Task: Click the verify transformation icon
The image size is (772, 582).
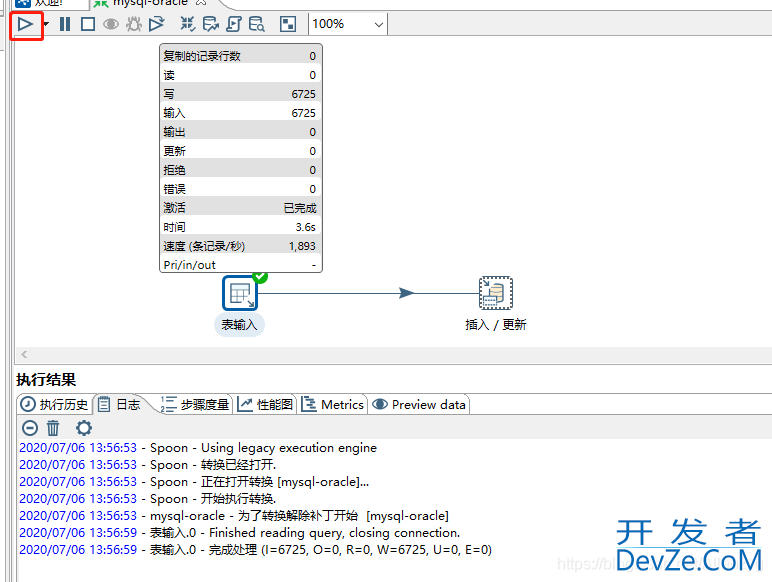Action: (187, 24)
